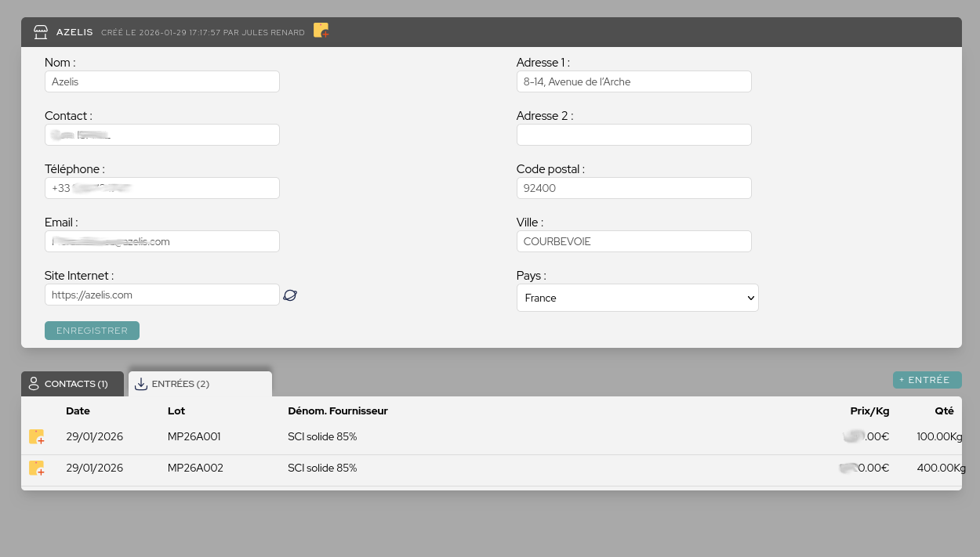Click the Site Internet field https://azelis.com
Viewport: 980px width, 557px height.
162,295
